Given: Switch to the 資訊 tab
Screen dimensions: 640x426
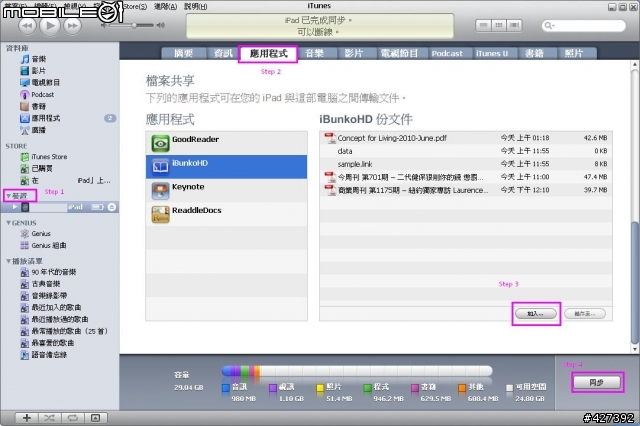Looking at the screenshot, I should 223,53.
